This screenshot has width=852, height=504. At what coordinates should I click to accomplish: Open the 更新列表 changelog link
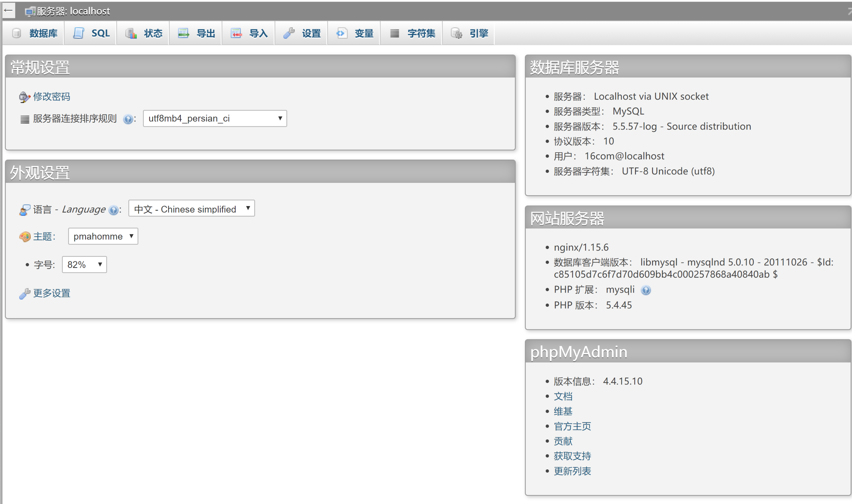572,471
